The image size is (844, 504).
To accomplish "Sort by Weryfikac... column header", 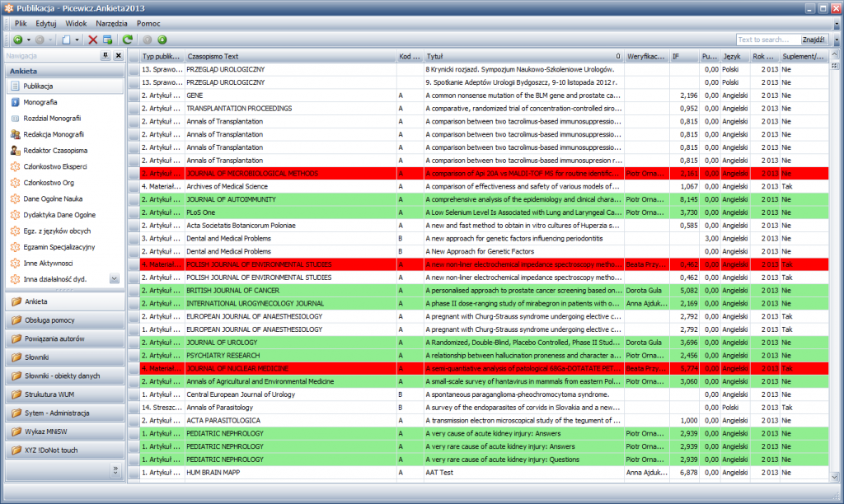I will (x=646, y=57).
